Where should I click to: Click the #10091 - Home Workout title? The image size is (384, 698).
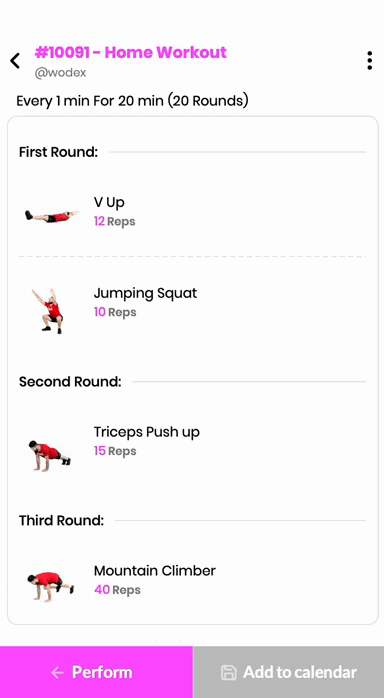pyautogui.click(x=131, y=53)
